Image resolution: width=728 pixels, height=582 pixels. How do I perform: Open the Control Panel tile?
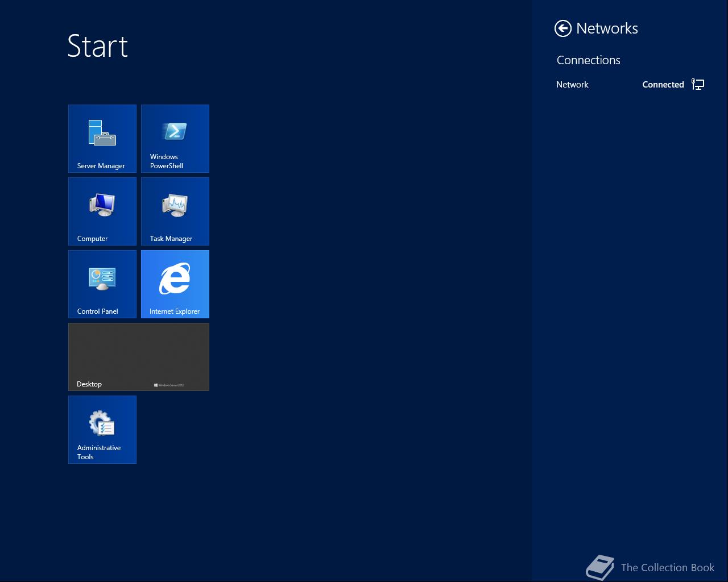(x=102, y=284)
